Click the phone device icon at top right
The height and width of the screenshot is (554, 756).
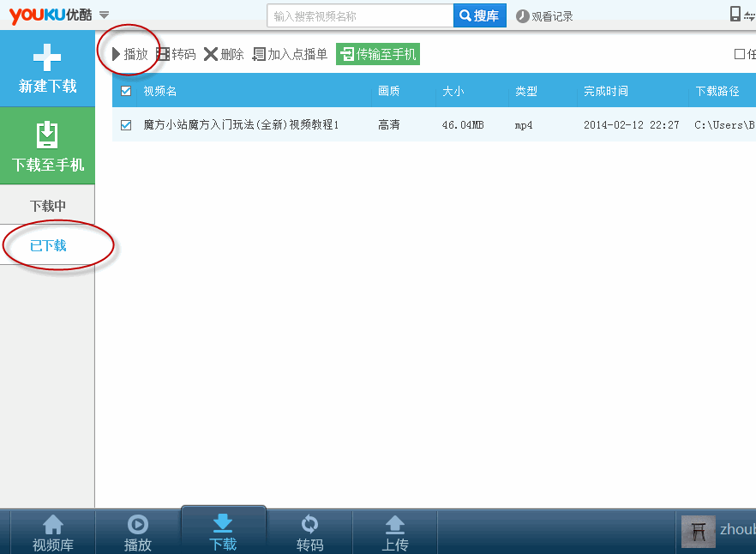[x=735, y=14]
